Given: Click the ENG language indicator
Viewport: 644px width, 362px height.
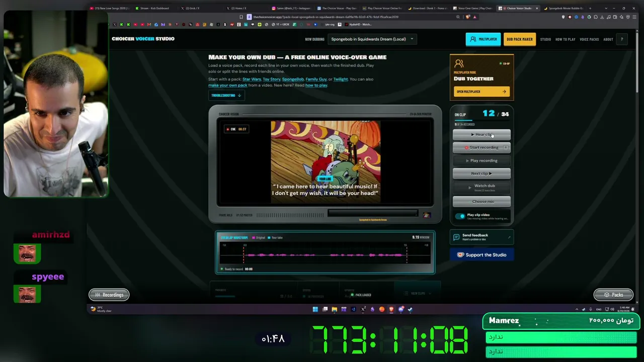Looking at the screenshot, I should (599, 309).
